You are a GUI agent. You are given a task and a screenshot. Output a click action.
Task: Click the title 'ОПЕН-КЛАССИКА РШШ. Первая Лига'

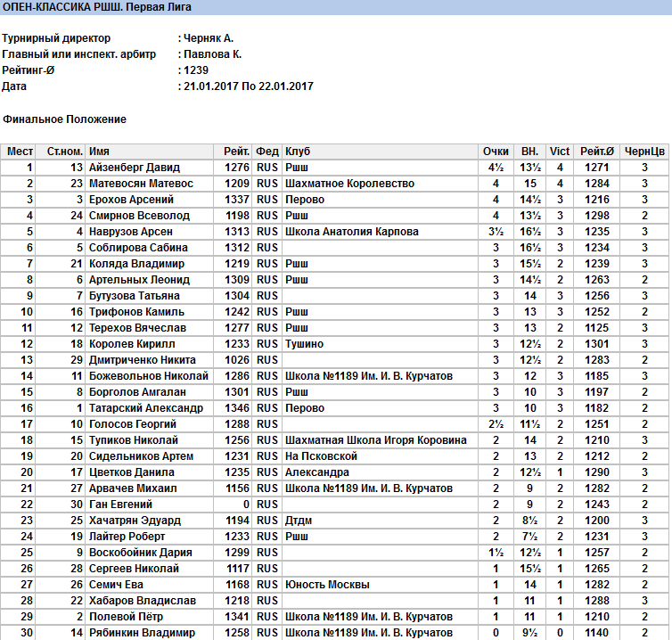pyautogui.click(x=97, y=7)
